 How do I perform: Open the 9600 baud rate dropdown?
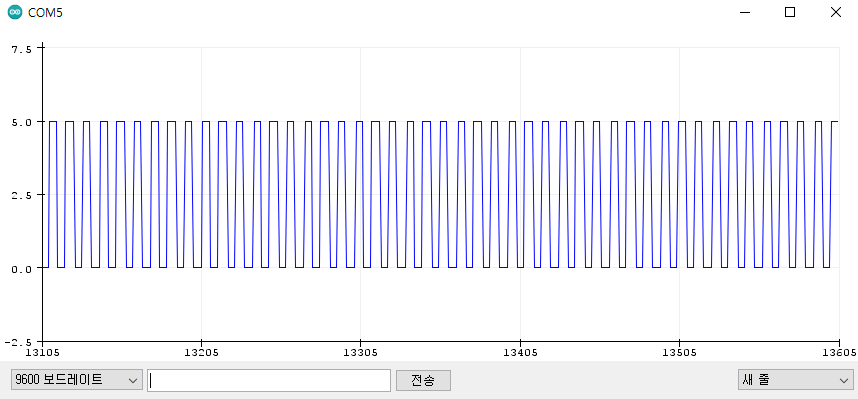point(77,380)
